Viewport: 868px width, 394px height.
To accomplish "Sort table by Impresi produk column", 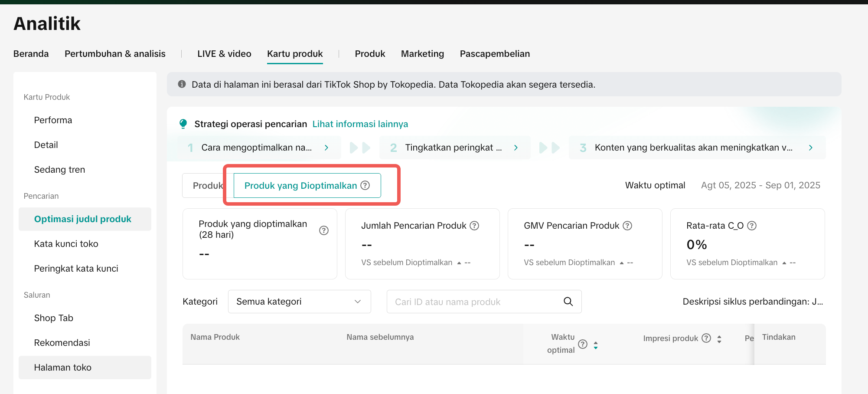I will (x=719, y=339).
